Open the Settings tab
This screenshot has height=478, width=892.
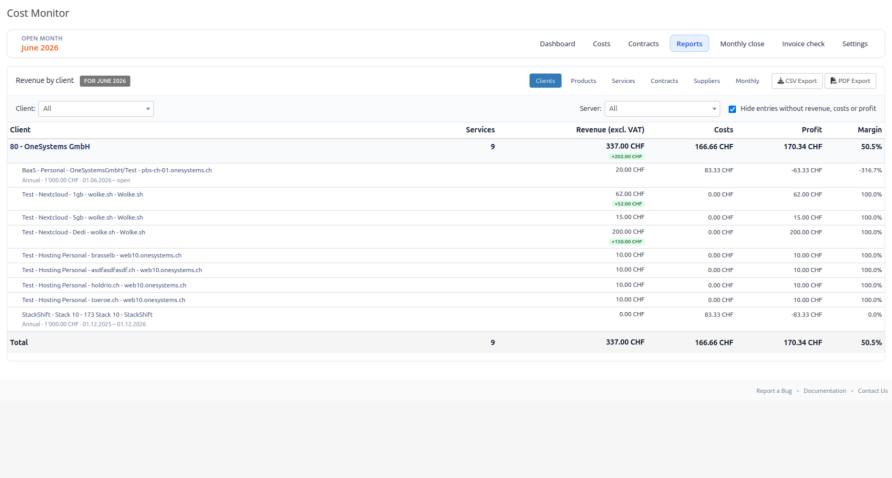(x=854, y=44)
